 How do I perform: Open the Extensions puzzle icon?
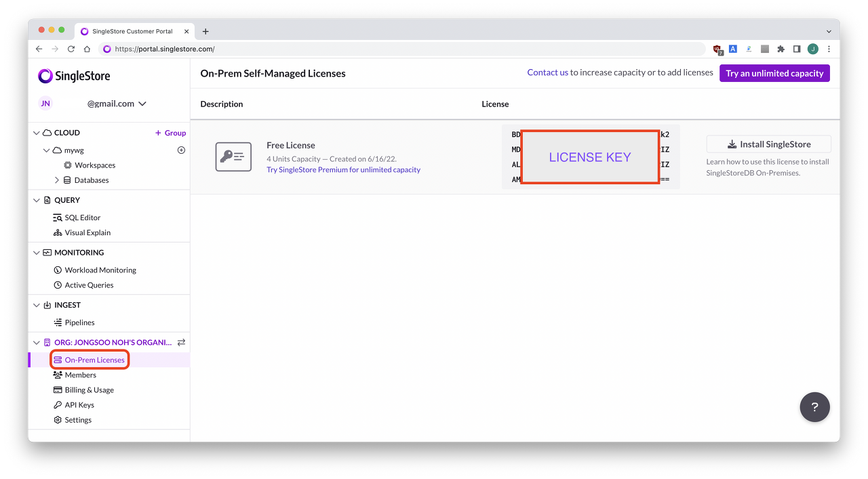(x=781, y=49)
